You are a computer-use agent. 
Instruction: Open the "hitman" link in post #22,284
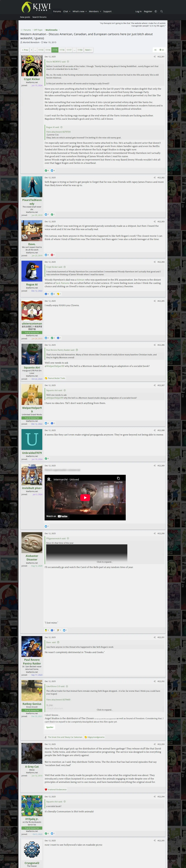click(81, 280)
